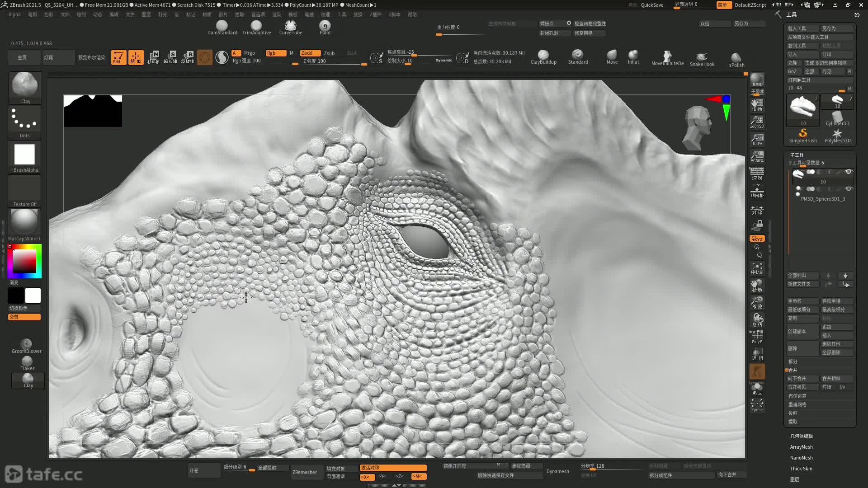Click the Xpose icon

[x=757, y=405]
